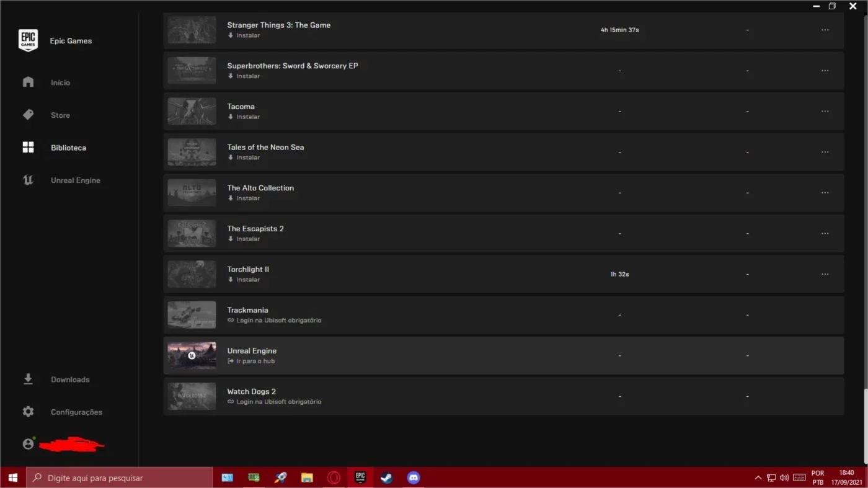Select the Watch Dogs 2 thumbnail

[x=192, y=396]
